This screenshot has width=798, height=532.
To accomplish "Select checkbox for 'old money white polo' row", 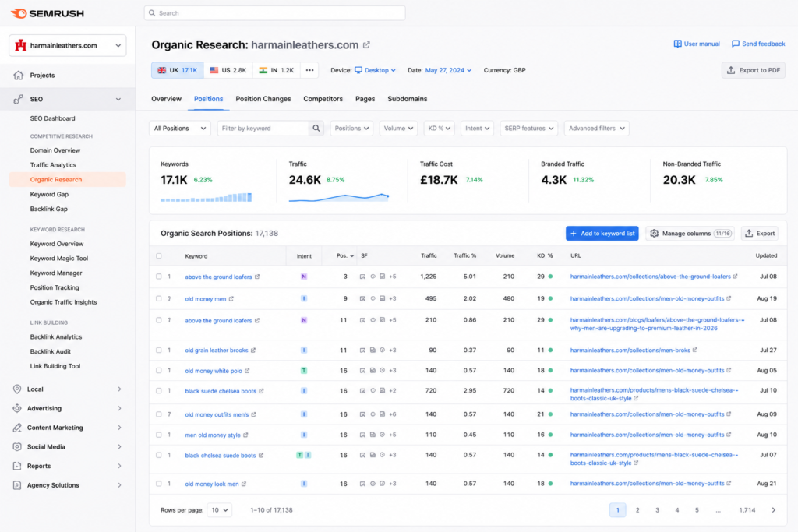I will tap(159, 371).
